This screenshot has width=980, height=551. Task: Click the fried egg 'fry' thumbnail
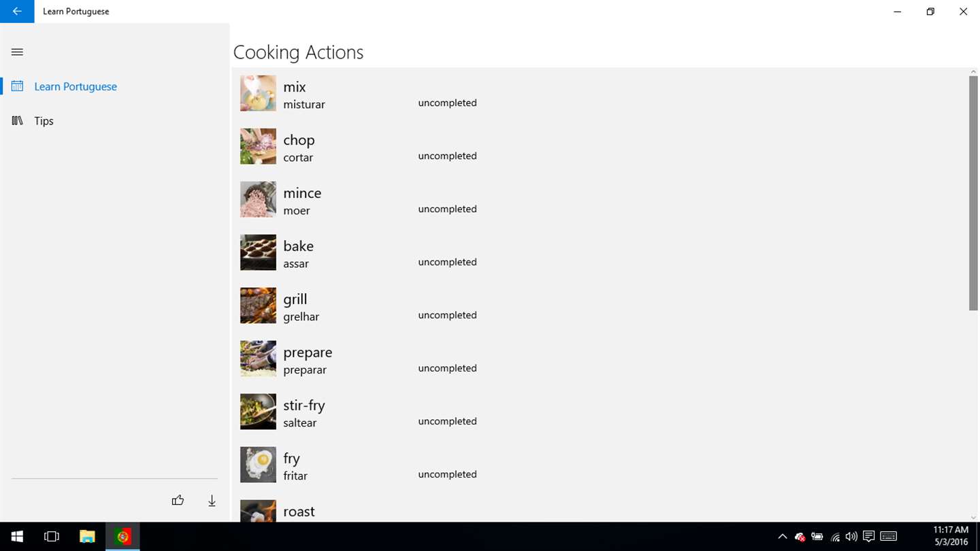click(x=258, y=465)
